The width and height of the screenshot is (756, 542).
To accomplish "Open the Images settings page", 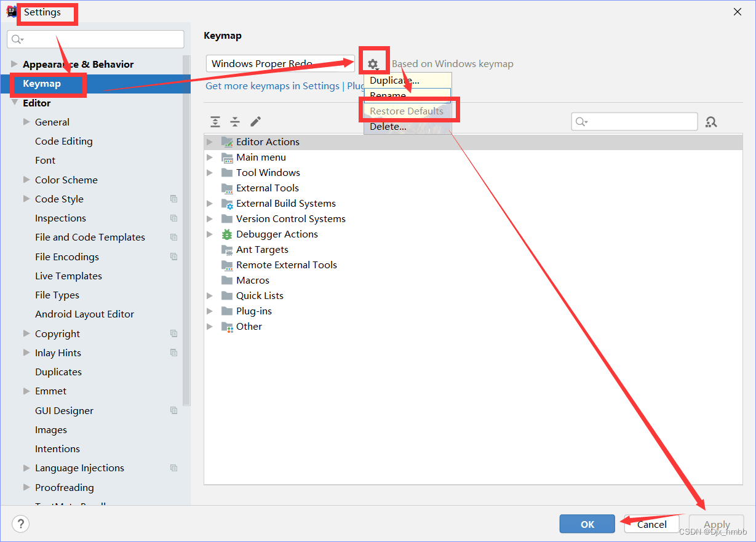I will click(51, 430).
